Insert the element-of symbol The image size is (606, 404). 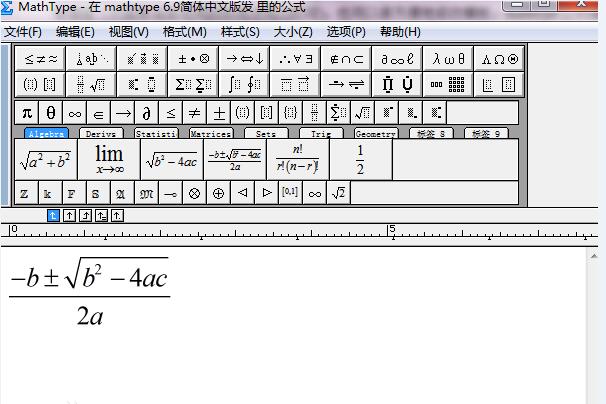[x=99, y=113]
